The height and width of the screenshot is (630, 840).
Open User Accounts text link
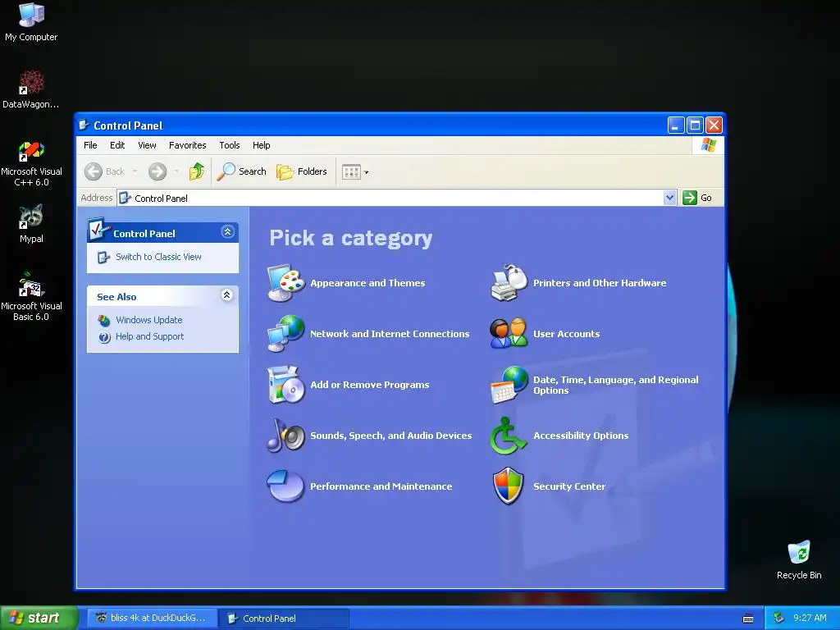tap(566, 334)
